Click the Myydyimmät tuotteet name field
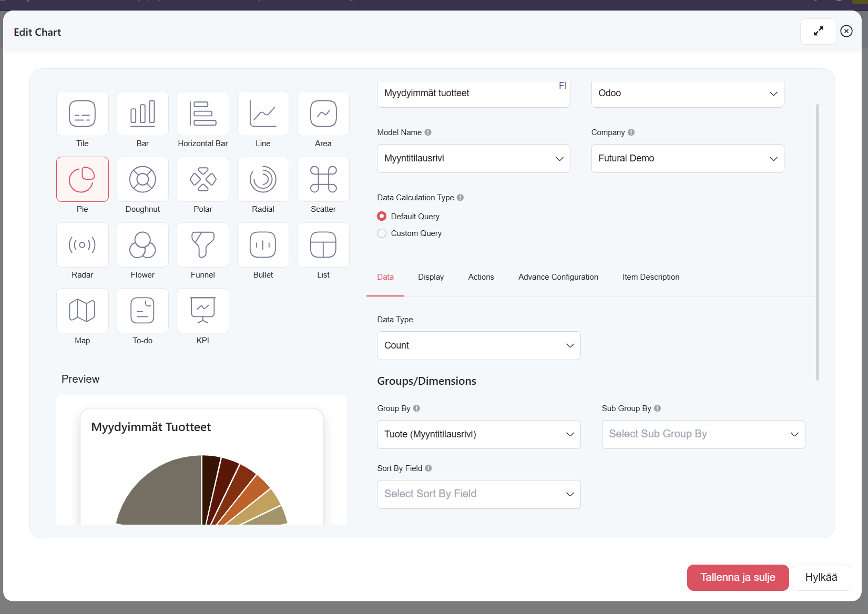Viewport: 868px width, 614px height. [x=468, y=94]
